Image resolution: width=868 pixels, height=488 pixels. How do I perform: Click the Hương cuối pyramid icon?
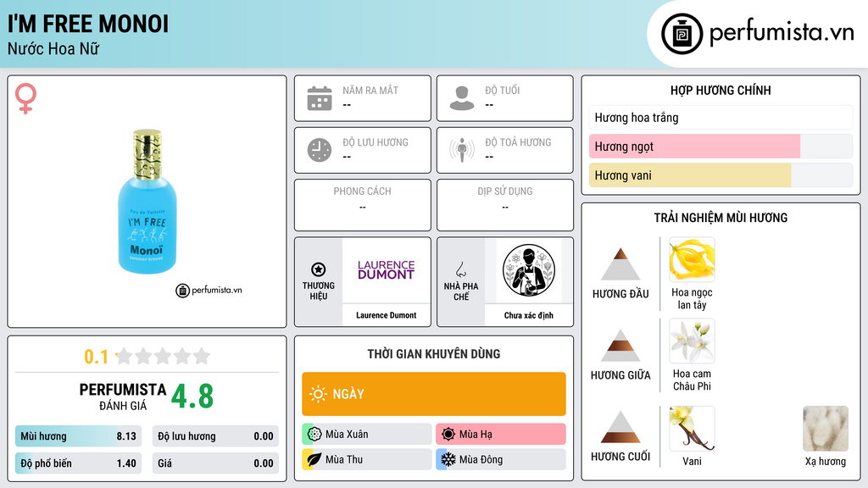[x=620, y=427]
